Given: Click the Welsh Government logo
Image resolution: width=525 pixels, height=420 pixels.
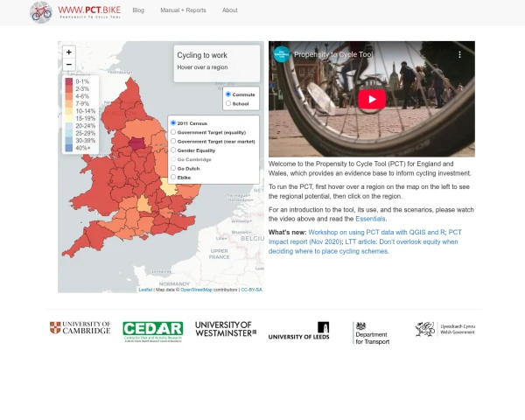Looking at the screenshot, I should (444, 329).
